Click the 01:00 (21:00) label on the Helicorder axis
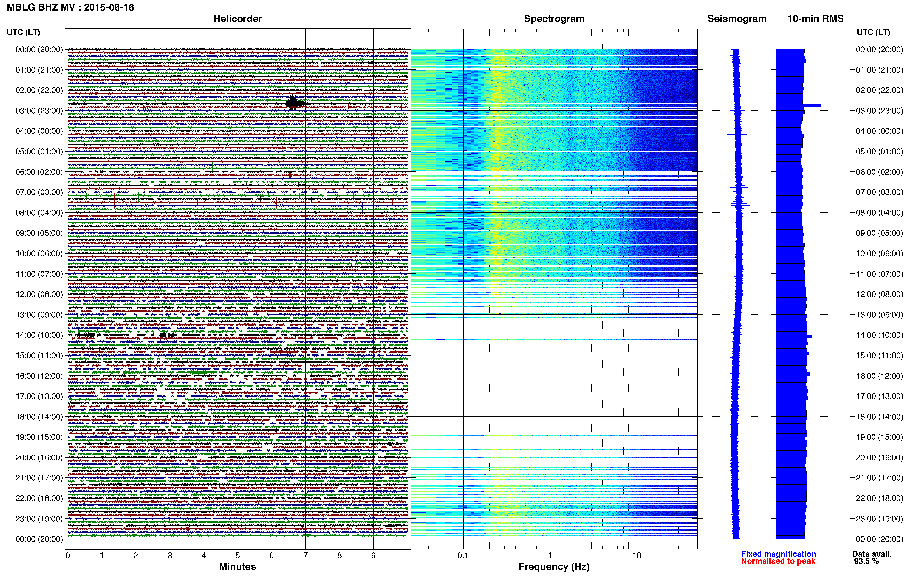 pos(39,70)
